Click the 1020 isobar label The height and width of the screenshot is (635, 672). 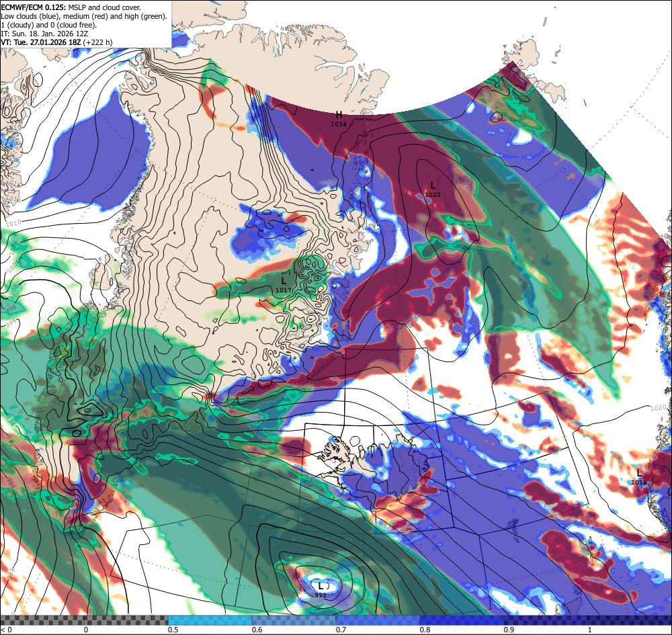tap(659, 407)
